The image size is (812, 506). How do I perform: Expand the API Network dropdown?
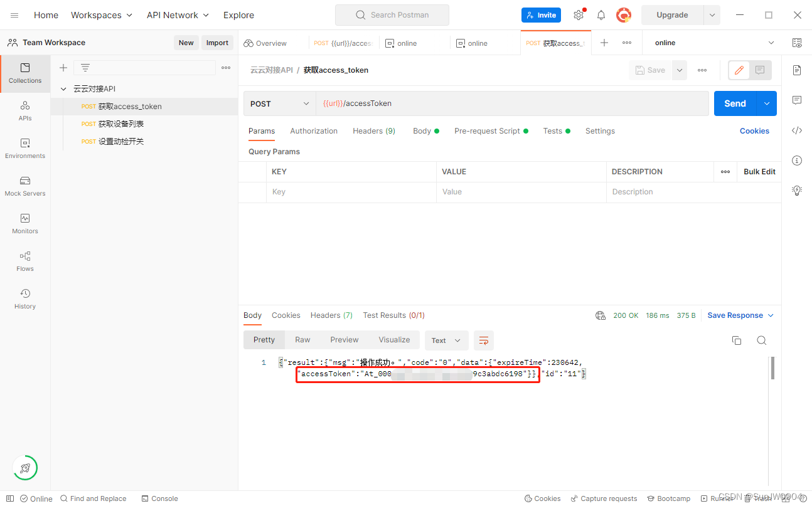click(x=178, y=15)
